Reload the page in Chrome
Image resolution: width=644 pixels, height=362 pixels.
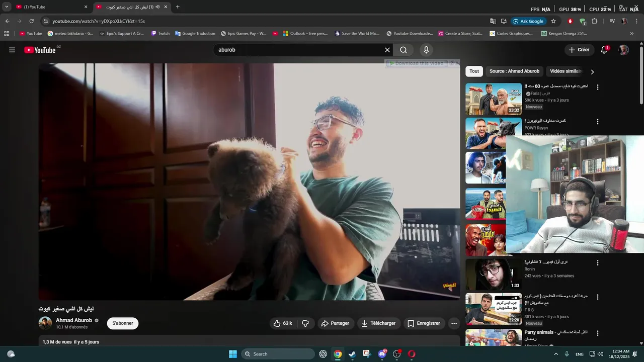(x=32, y=21)
